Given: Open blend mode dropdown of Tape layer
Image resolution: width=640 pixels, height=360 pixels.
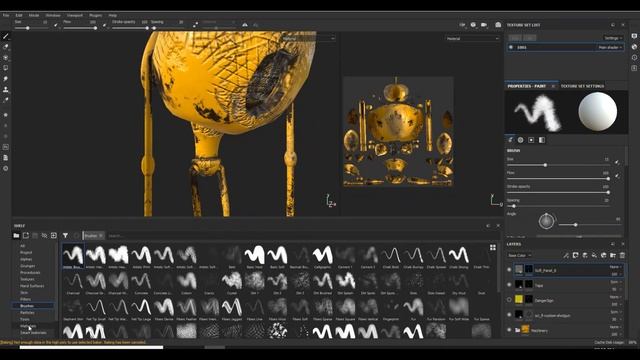Looking at the screenshot, I should pyautogui.click(x=615, y=282).
